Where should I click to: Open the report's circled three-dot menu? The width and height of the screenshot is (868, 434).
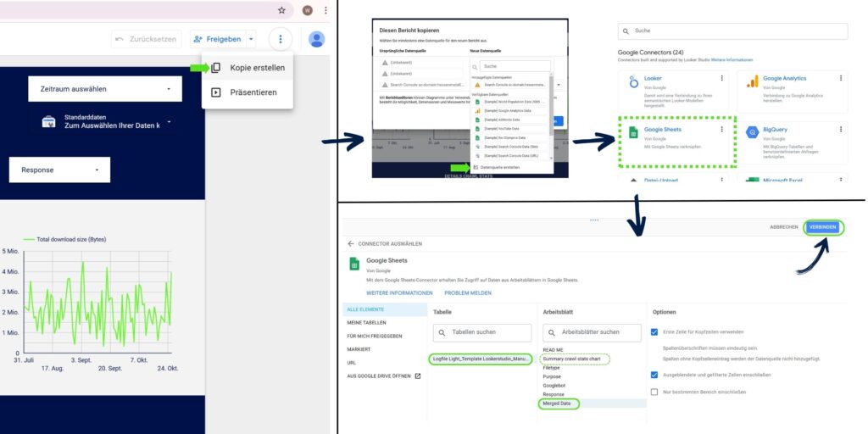click(x=280, y=39)
